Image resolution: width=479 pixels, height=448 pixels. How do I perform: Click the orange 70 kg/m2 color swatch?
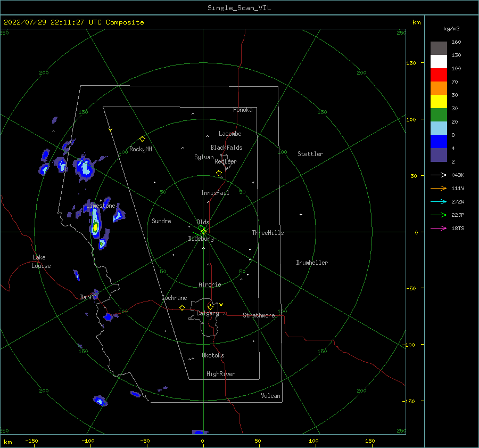(x=439, y=88)
